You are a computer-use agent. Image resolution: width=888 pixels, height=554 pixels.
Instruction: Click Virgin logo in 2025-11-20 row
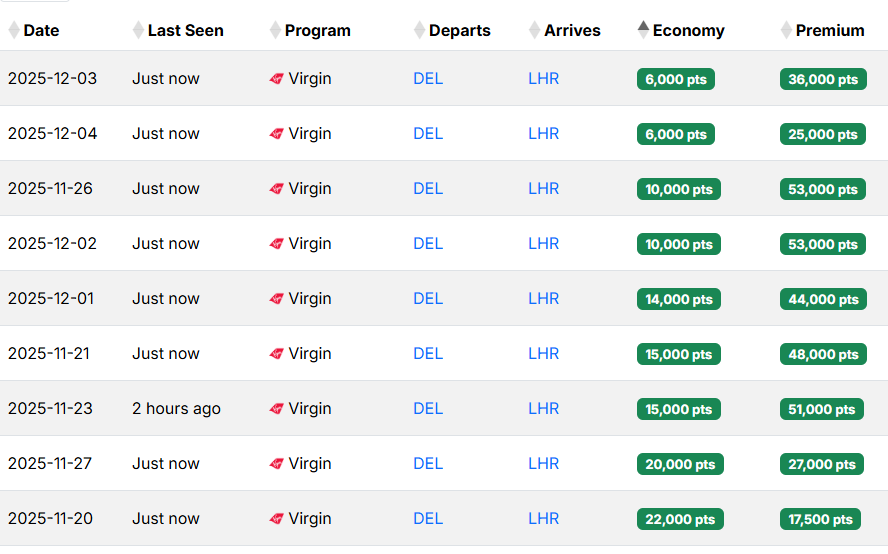pos(277,519)
